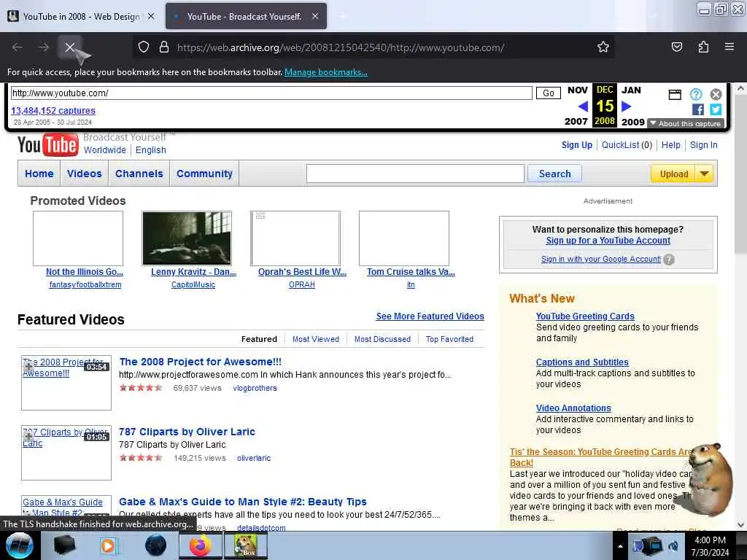Viewport: 747px width, 560px height.
Task: Select Most Viewed videos tab
Action: (316, 339)
